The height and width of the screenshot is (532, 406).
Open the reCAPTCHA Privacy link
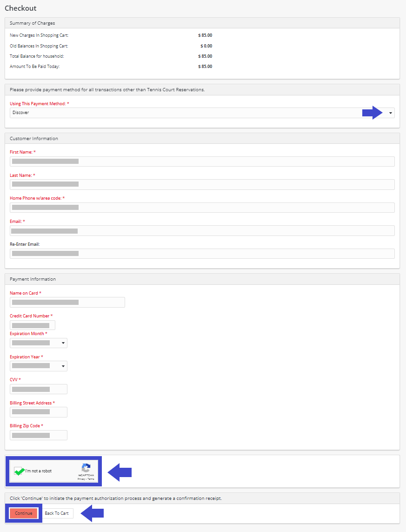coord(81,479)
